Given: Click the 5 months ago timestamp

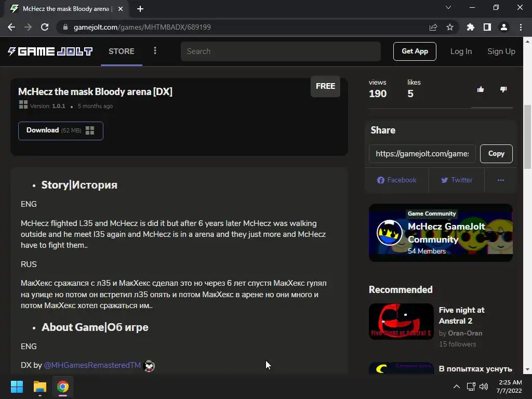Looking at the screenshot, I should 95,106.
